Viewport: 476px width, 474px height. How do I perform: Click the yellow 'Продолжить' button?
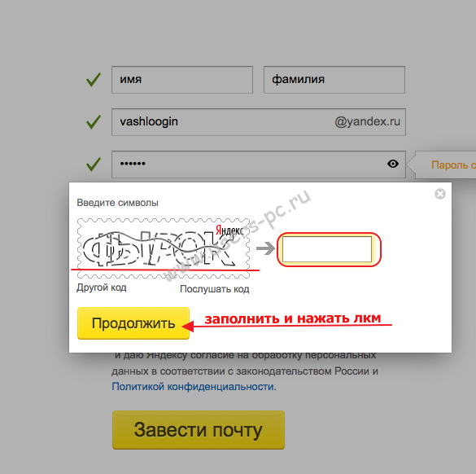pyautogui.click(x=133, y=323)
